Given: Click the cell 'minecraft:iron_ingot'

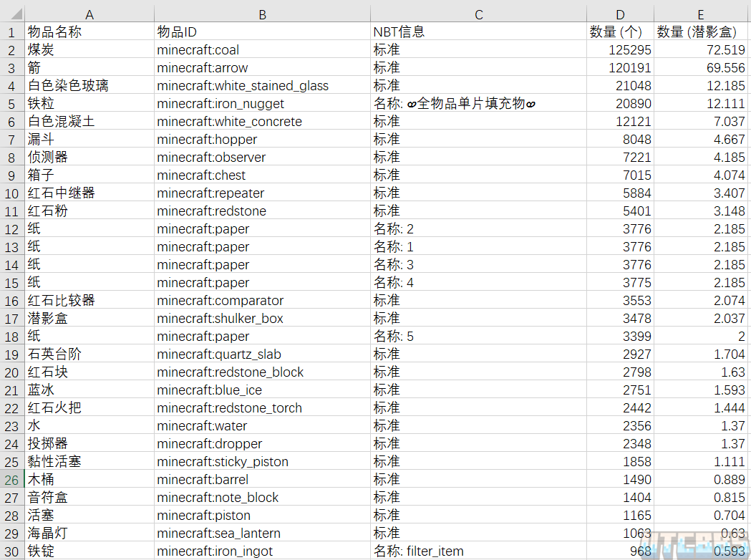Looking at the screenshot, I should (x=262, y=551).
